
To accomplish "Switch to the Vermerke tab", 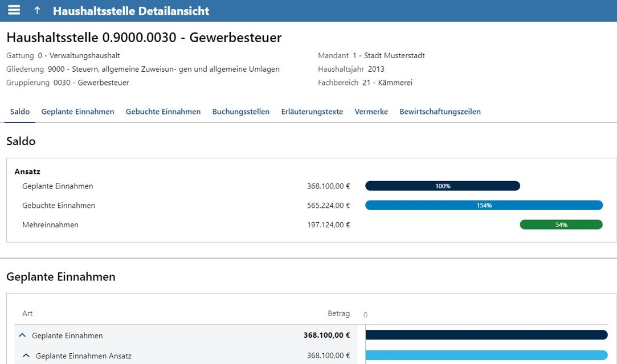I will (x=371, y=112).
